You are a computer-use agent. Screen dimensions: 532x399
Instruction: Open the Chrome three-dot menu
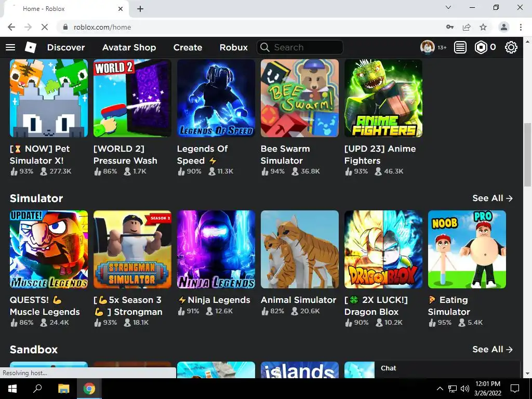click(521, 27)
